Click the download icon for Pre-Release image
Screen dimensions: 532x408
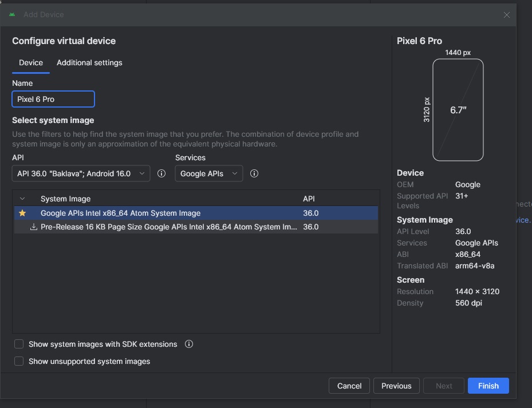(x=34, y=227)
